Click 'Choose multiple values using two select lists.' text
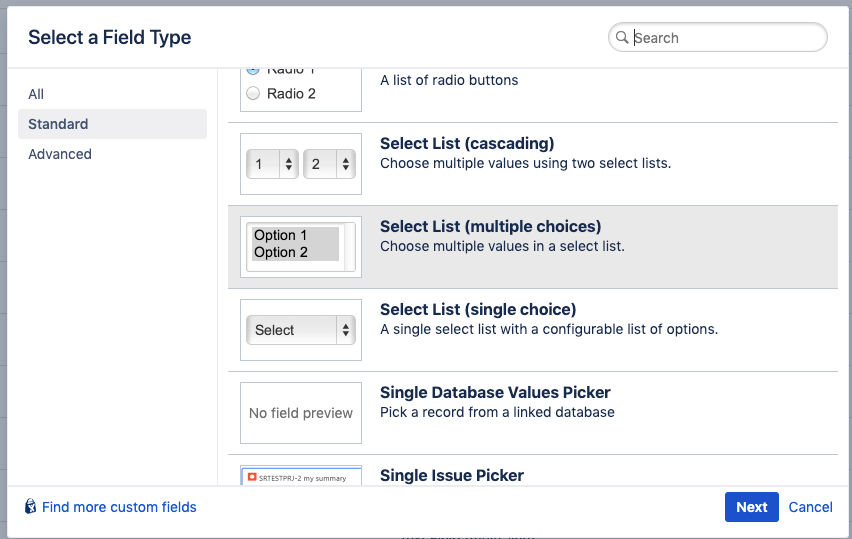 (525, 163)
